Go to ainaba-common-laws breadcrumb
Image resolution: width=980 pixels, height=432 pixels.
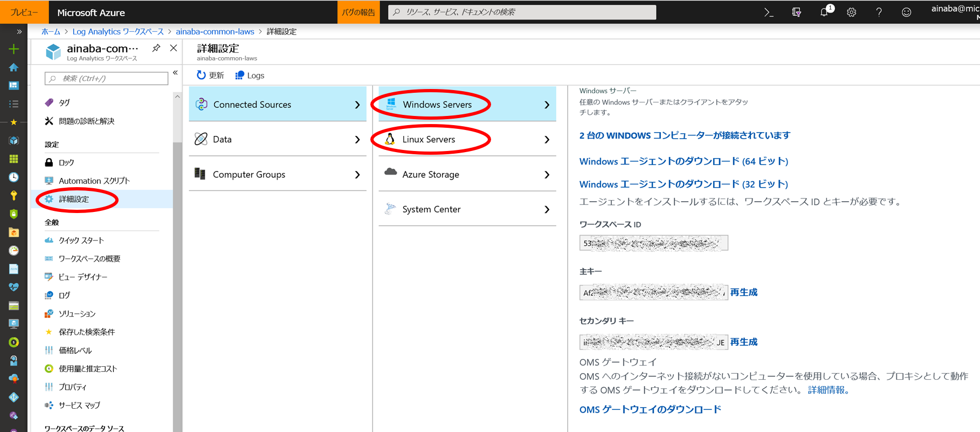pos(215,32)
